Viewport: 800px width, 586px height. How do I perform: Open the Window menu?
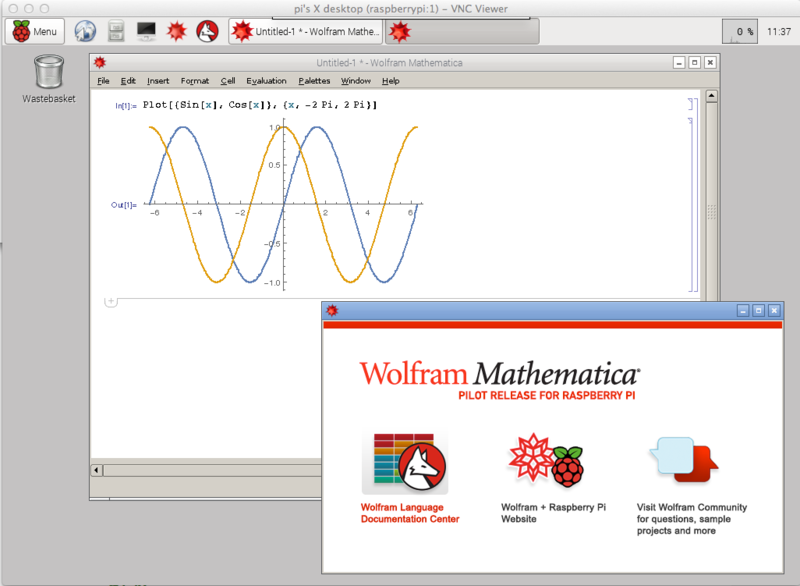[x=356, y=81]
